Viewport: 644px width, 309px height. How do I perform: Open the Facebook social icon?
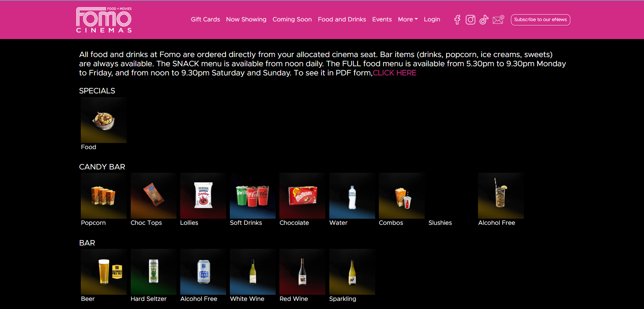[457, 20]
